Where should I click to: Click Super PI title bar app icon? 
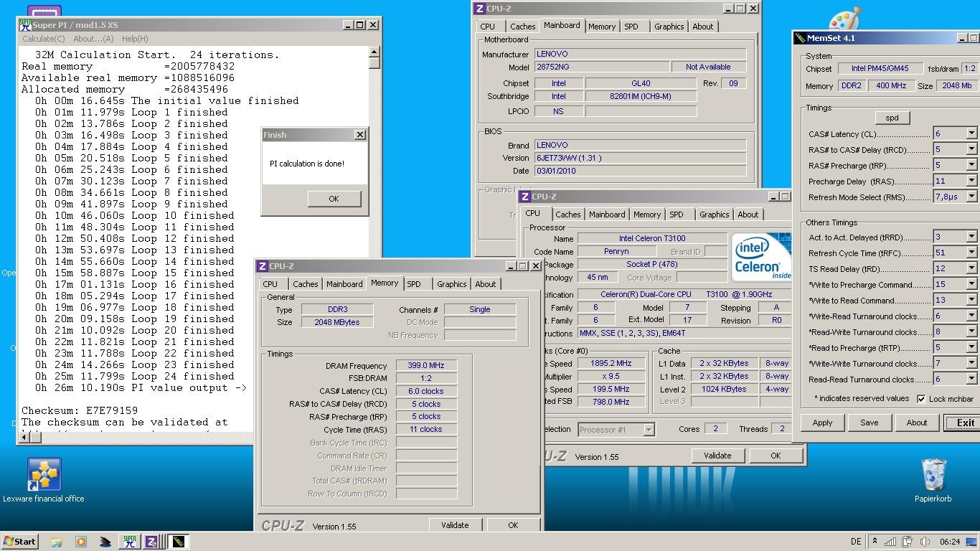[26, 25]
